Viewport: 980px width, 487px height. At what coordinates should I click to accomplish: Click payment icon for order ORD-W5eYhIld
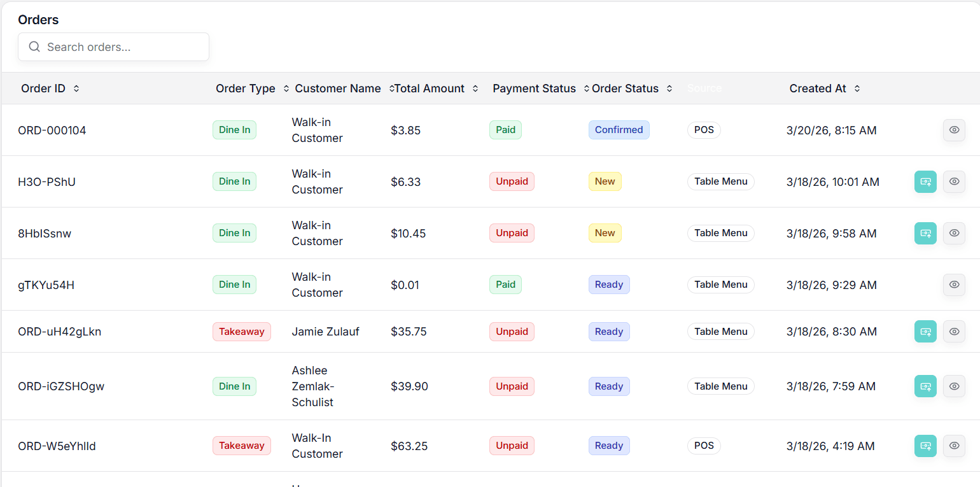point(925,446)
